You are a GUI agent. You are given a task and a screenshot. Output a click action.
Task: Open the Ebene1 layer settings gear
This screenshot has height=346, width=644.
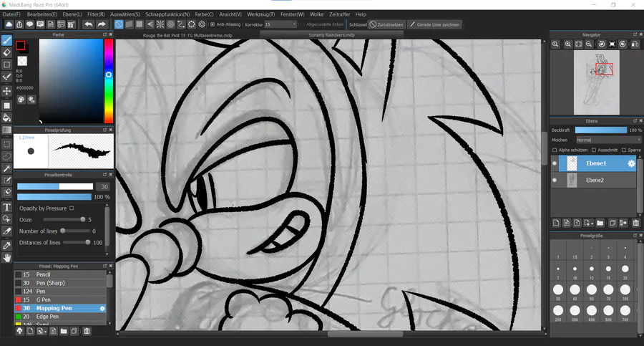[x=631, y=163]
